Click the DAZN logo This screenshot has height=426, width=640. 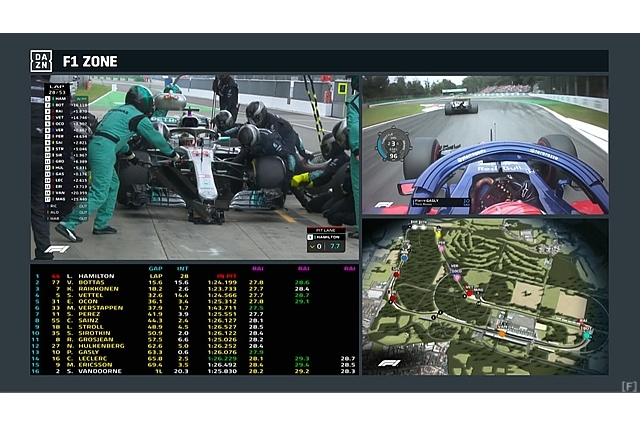pyautogui.click(x=41, y=61)
